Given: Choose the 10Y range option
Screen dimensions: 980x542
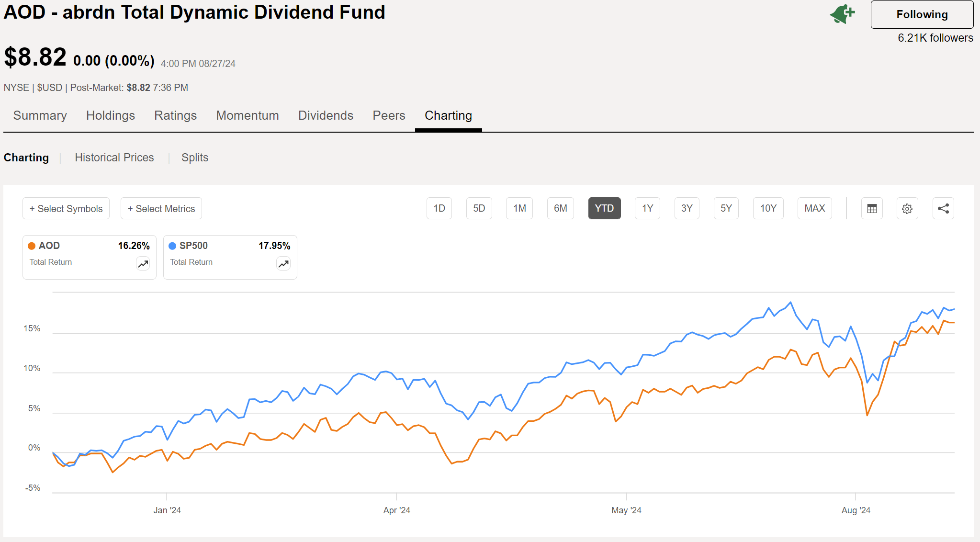Looking at the screenshot, I should click(768, 208).
